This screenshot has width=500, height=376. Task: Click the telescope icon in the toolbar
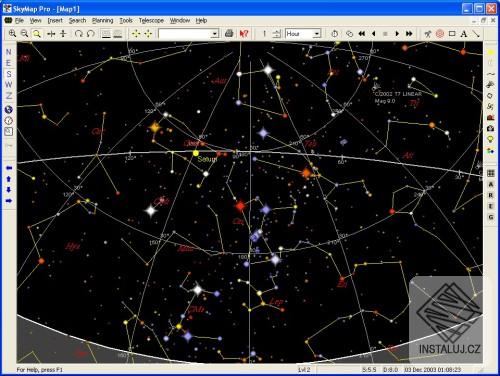[428, 34]
